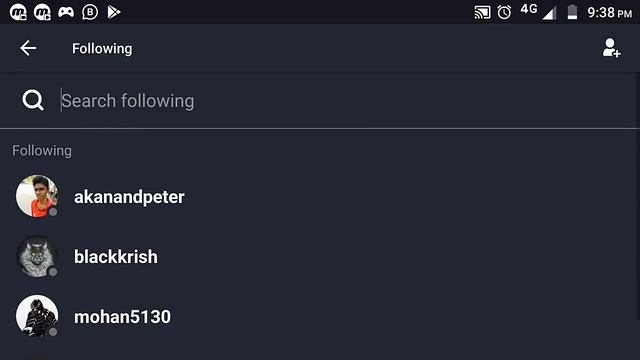Tap the magnifying glass search icon
Viewport: 640px width, 360px height.
pos(33,100)
